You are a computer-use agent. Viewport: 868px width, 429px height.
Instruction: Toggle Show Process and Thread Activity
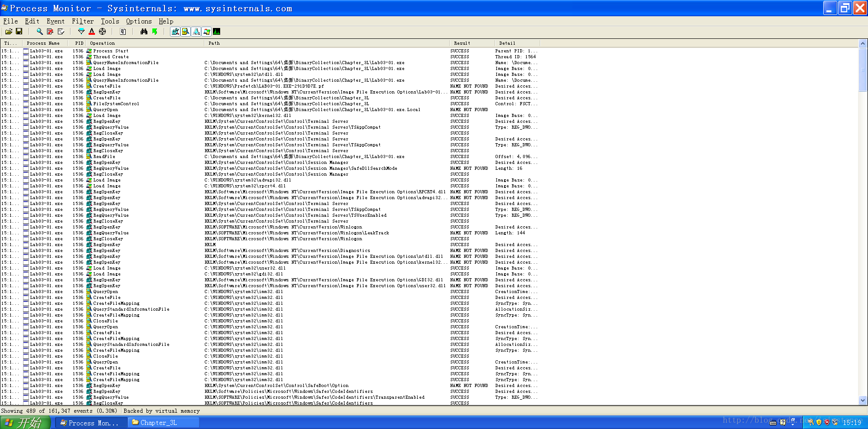(x=207, y=32)
